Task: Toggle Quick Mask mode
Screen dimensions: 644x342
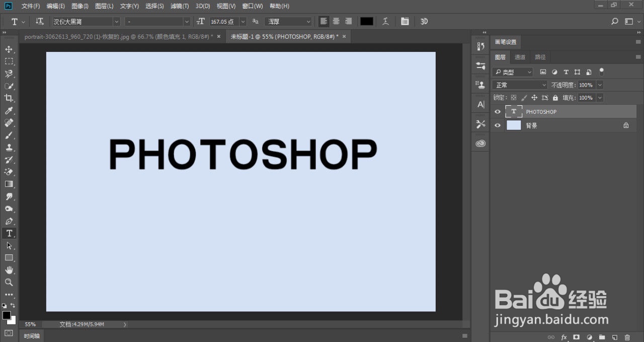Action: pos(9,333)
